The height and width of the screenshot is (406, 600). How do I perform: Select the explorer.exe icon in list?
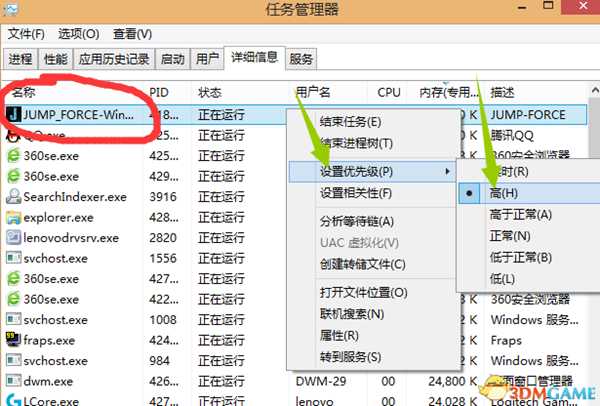[x=13, y=217]
